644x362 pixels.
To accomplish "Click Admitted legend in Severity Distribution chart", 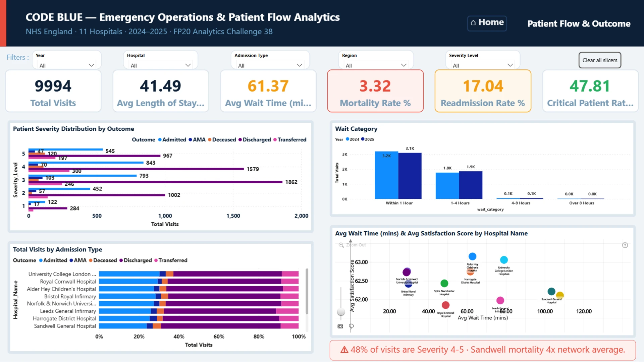I will [x=172, y=140].
